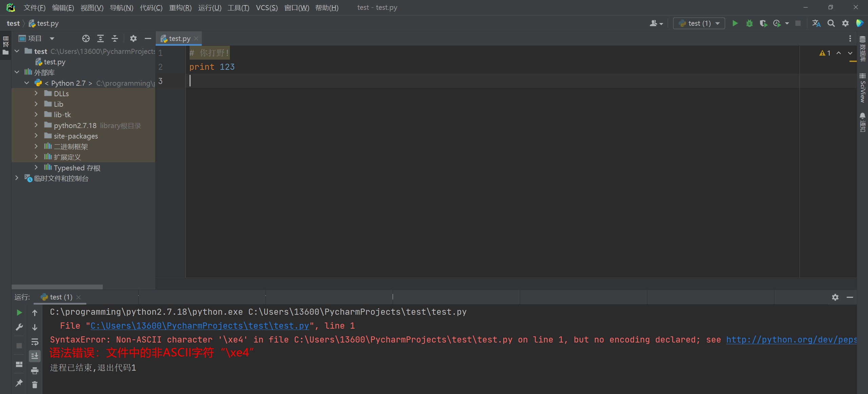Collapse all in project tree
Screen dimensions: 868x394
pos(115,39)
